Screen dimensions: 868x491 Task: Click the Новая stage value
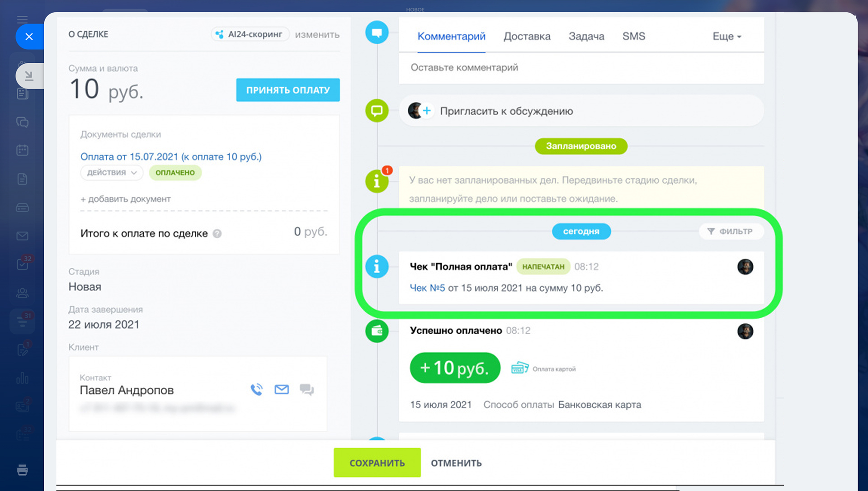(85, 287)
